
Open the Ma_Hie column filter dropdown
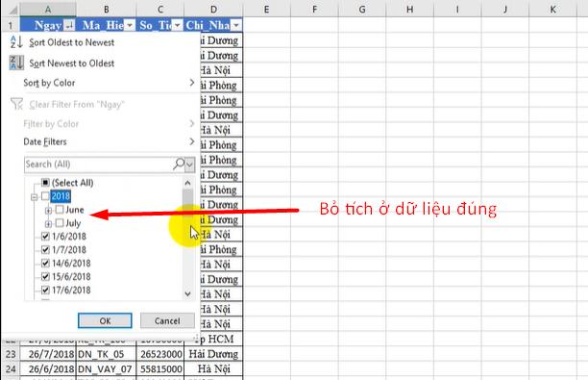[x=130, y=25]
